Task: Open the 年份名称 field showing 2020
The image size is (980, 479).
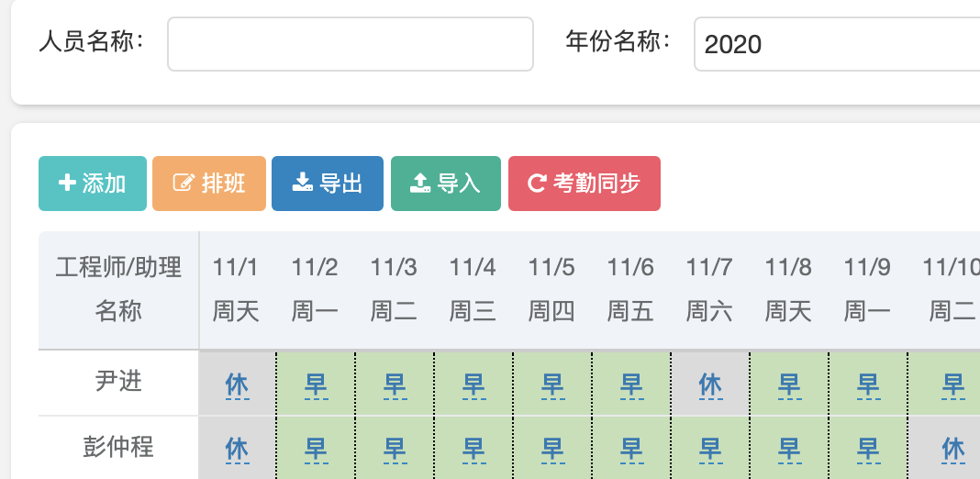Action: [x=835, y=44]
